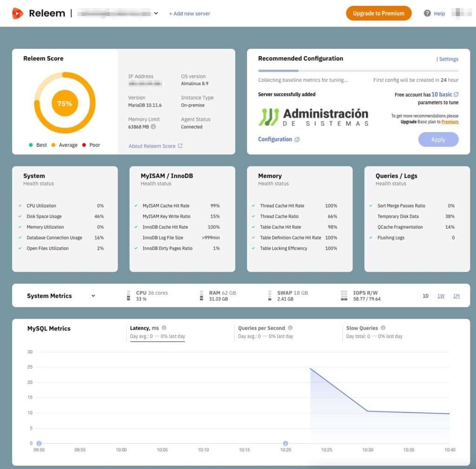Select the SWAP metric icon
The image size is (476, 469).
tap(270, 295)
